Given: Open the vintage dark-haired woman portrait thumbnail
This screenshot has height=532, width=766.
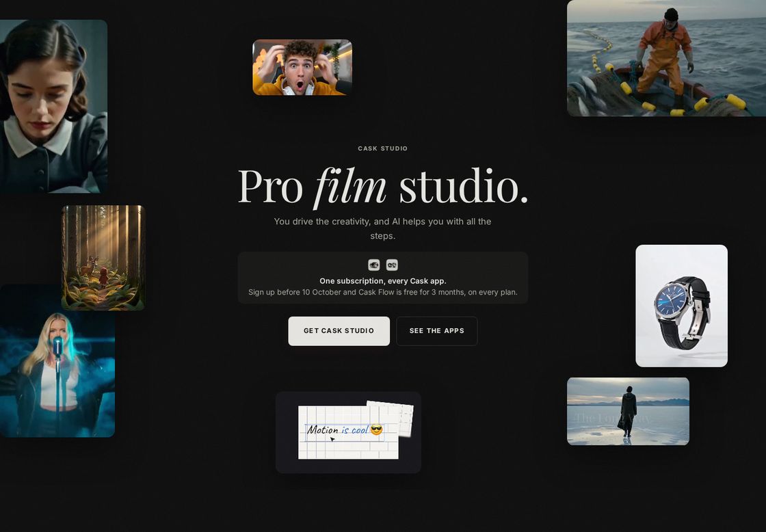Looking at the screenshot, I should (x=53, y=106).
